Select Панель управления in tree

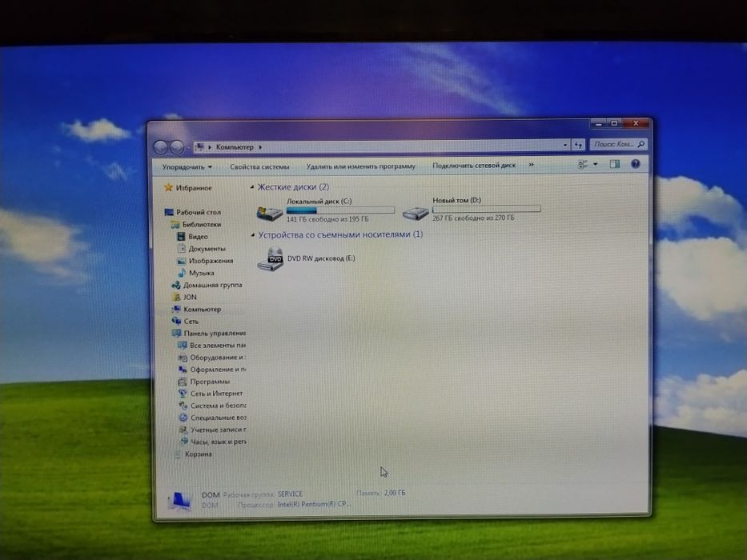215,334
